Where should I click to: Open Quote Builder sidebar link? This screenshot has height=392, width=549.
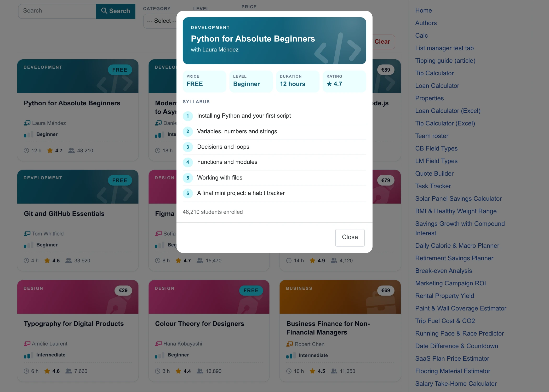[x=434, y=174]
